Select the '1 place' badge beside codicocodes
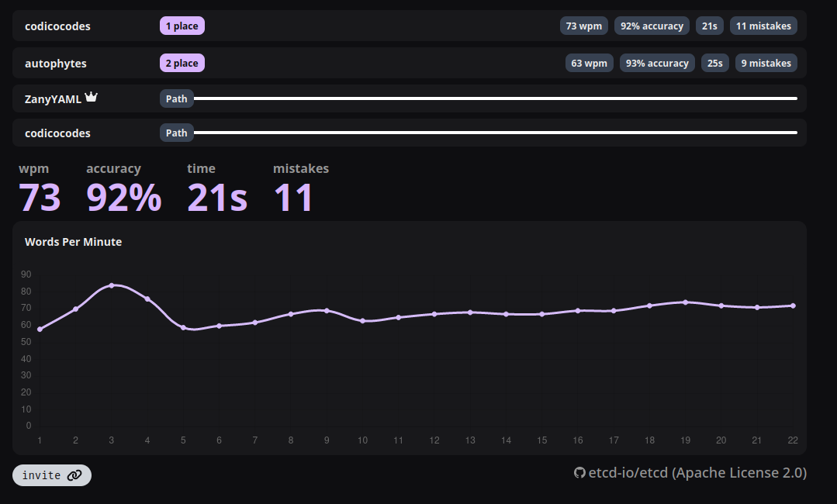The image size is (837, 504). point(182,26)
